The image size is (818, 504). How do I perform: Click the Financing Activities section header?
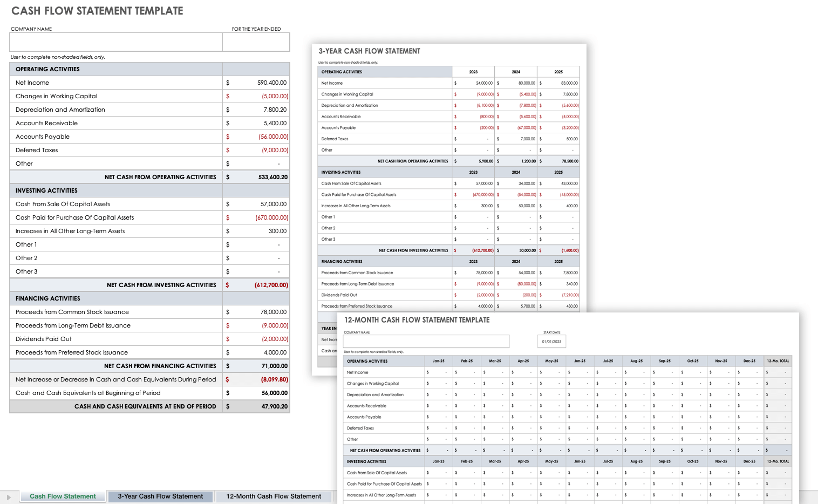point(116,298)
